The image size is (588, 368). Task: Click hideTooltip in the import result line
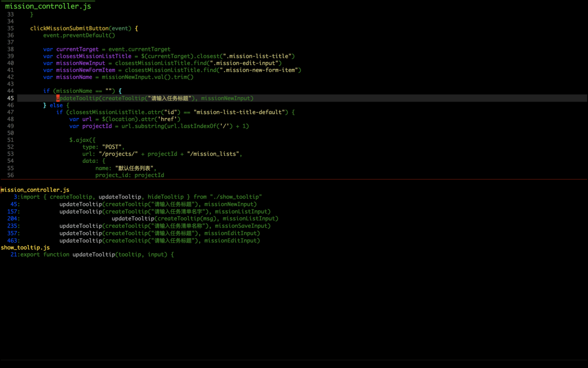165,197
